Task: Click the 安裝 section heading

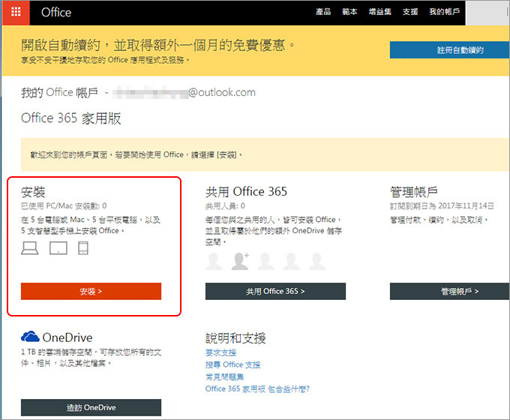Action: pyautogui.click(x=33, y=192)
